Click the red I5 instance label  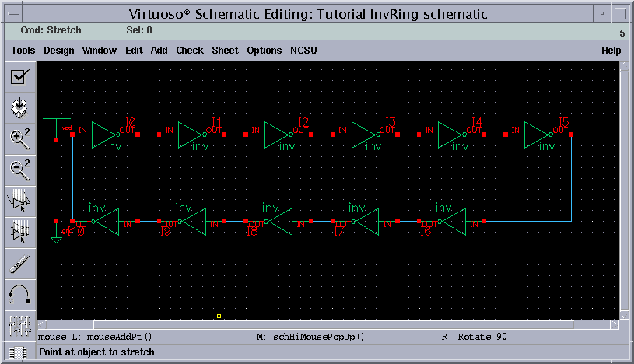564,122
